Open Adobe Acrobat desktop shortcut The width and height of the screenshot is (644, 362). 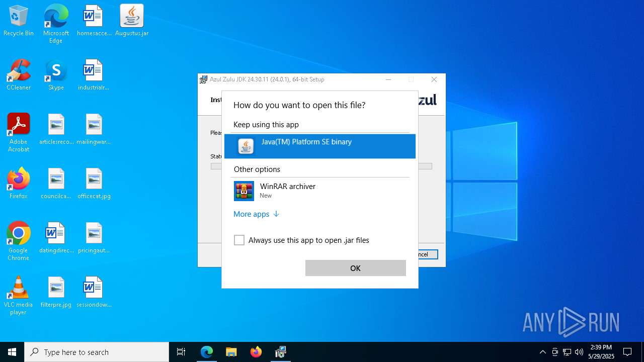19,133
